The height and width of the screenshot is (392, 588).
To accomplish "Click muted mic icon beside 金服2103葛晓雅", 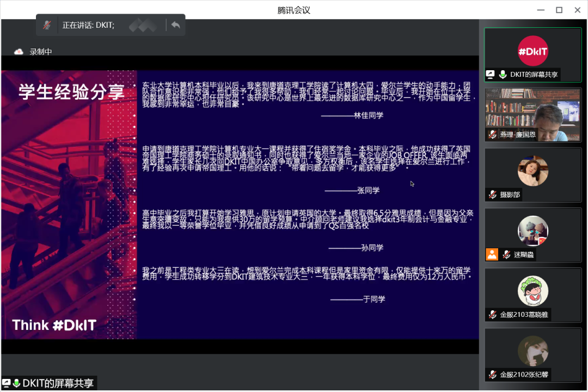I will [x=492, y=314].
